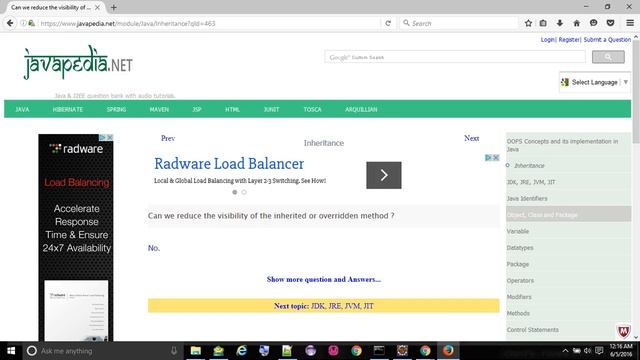
Task: Click the browser address bar
Action: 208,23
